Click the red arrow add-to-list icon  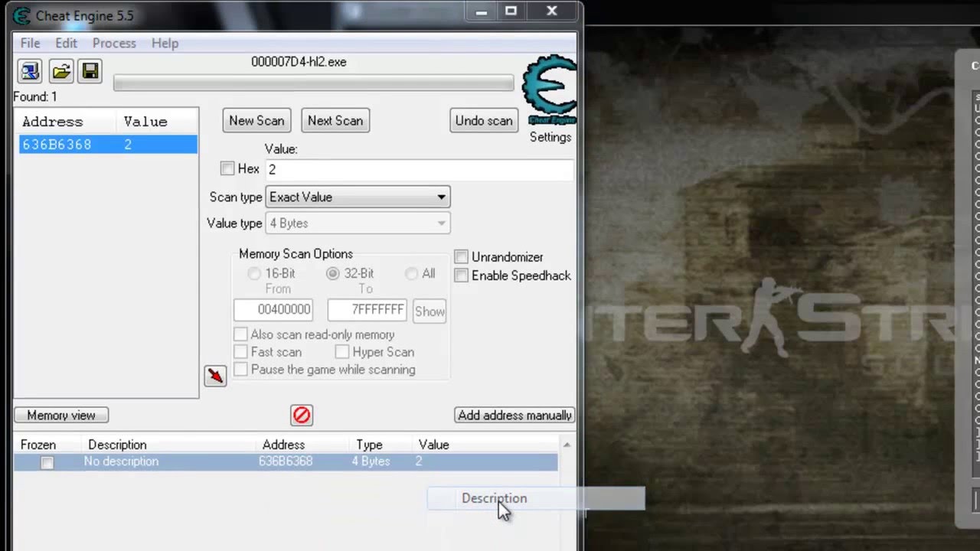[215, 376]
